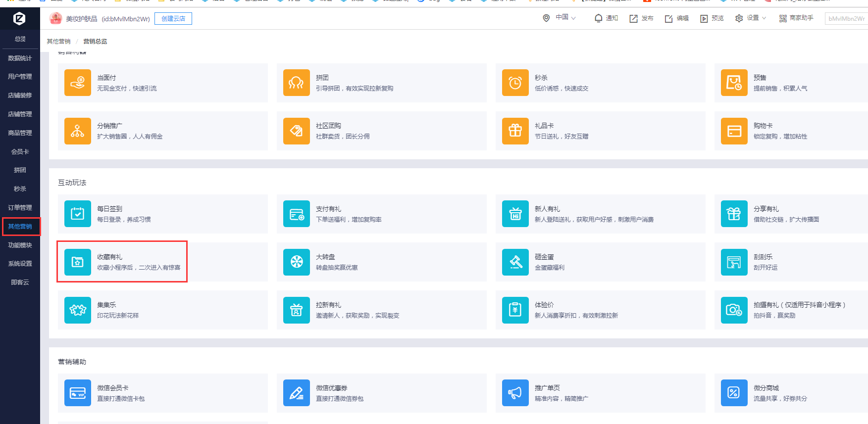Click the 砸金蛋 hammer icon

(515, 262)
